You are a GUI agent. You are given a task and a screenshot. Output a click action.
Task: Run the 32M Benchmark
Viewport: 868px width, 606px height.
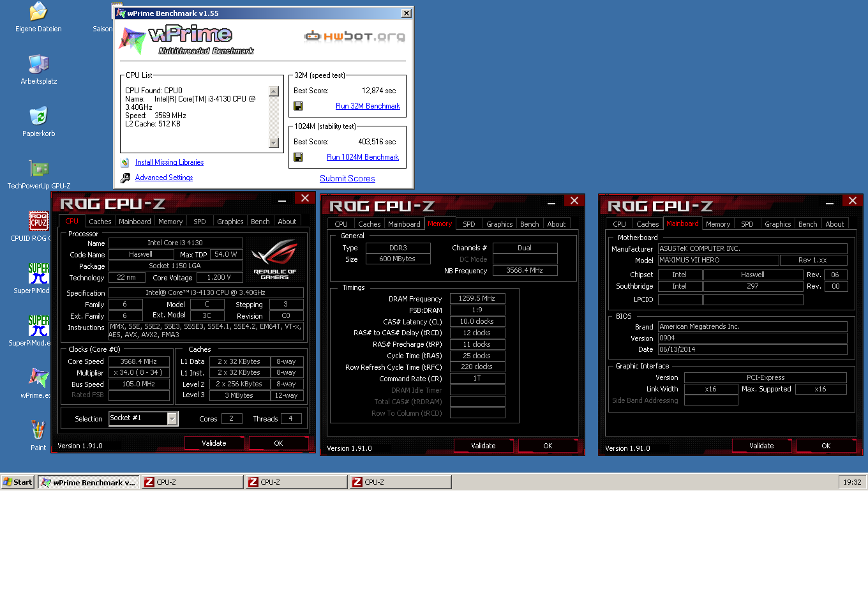pos(368,106)
